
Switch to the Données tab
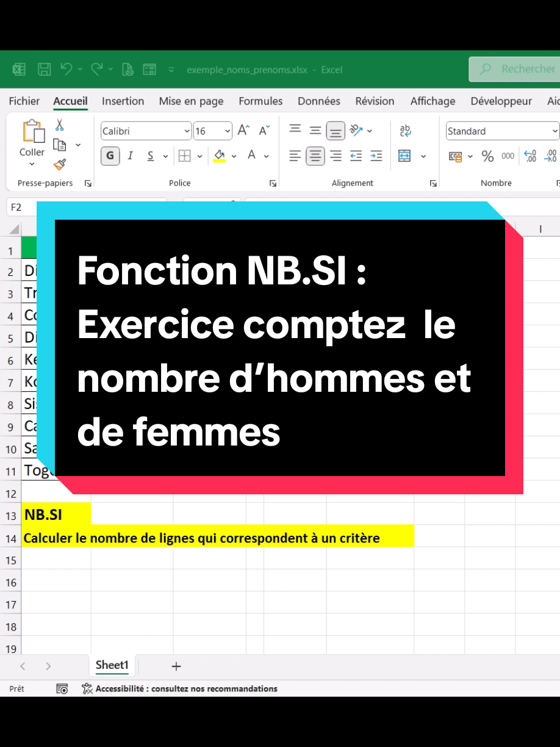point(319,101)
